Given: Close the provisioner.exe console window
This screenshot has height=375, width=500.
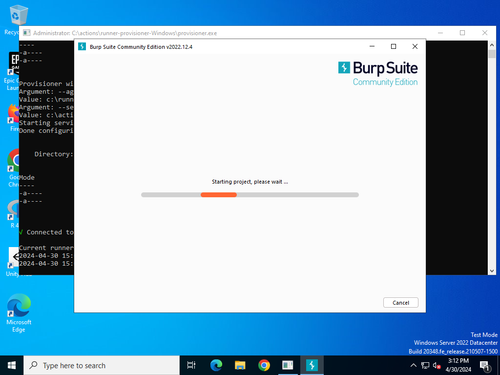Looking at the screenshot, I should (x=485, y=33).
